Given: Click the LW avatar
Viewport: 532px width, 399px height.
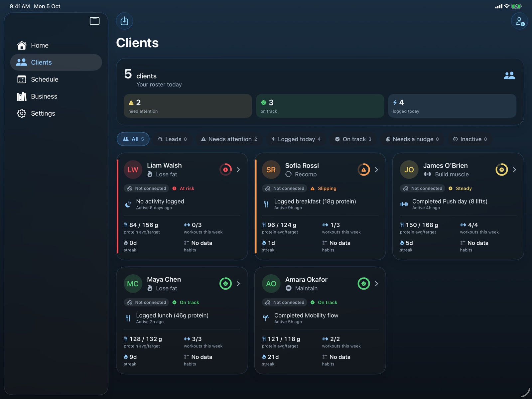Looking at the screenshot, I should tap(133, 170).
